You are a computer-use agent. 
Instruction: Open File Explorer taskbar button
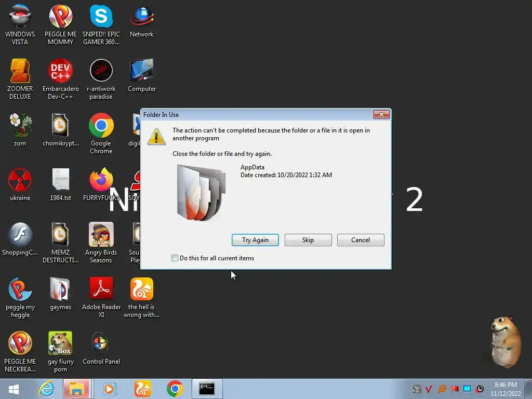77,389
